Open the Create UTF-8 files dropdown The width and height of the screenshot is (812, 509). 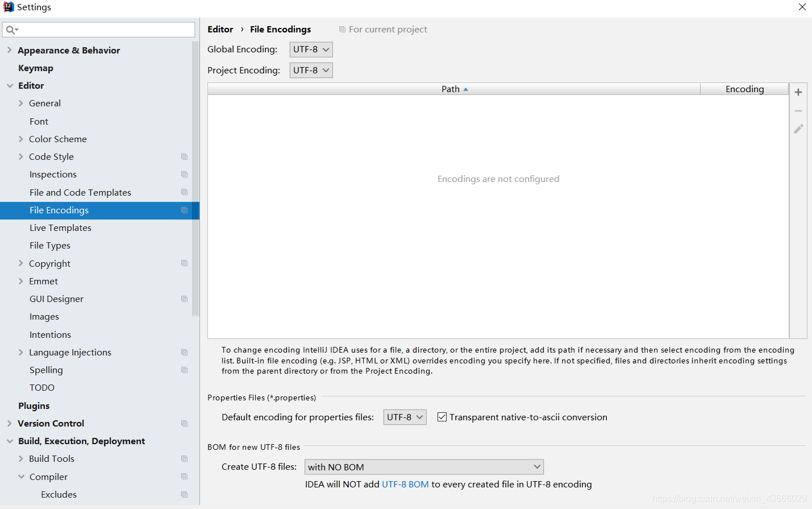424,467
